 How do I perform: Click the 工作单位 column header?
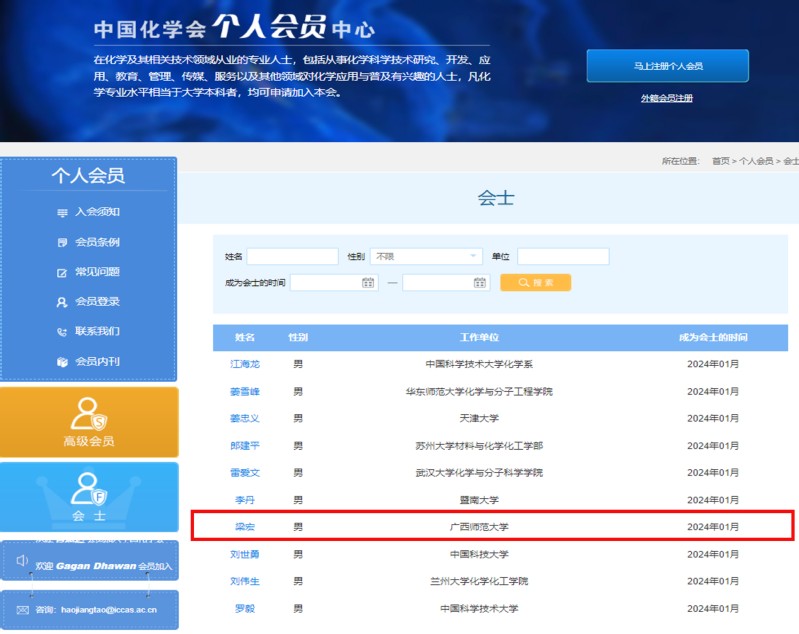click(479, 337)
